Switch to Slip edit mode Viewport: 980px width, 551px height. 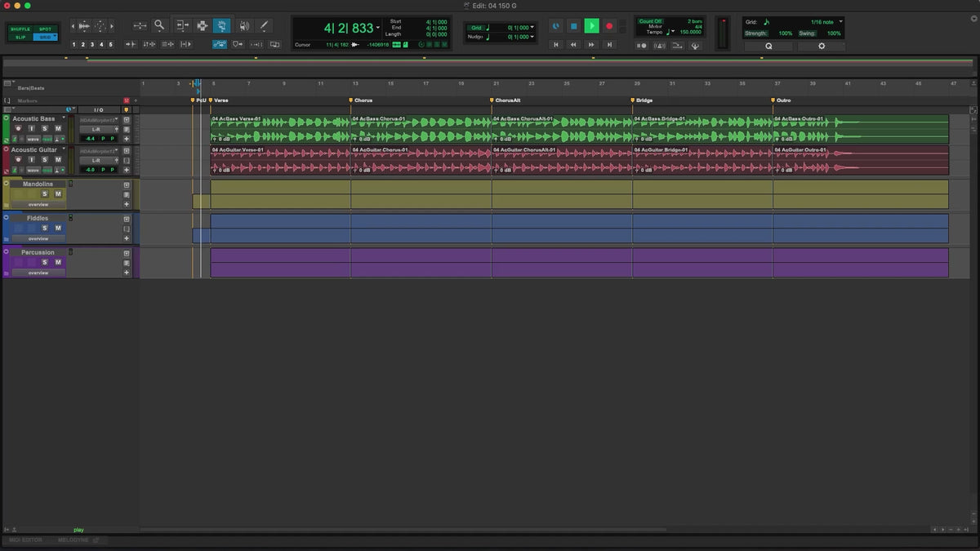[20, 37]
